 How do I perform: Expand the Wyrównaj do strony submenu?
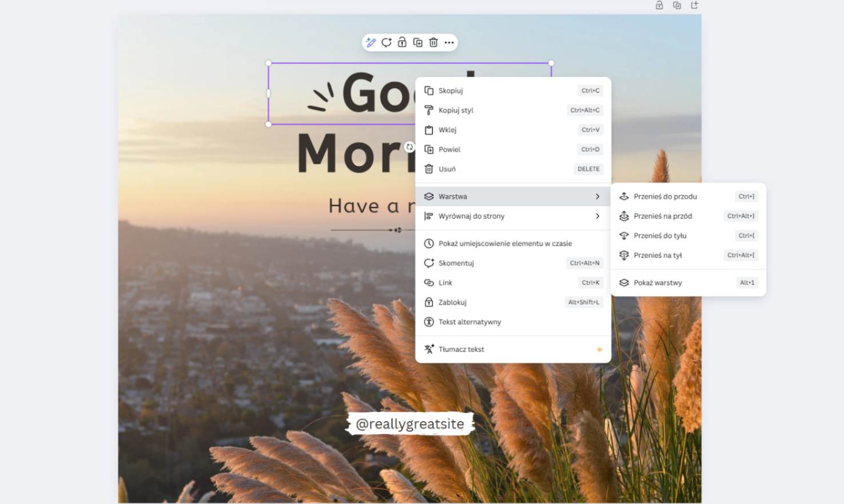click(513, 216)
